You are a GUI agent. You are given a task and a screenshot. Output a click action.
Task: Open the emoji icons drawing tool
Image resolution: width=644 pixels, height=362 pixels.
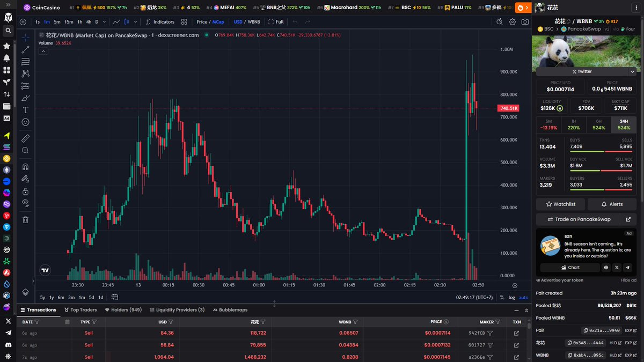pos(25,122)
